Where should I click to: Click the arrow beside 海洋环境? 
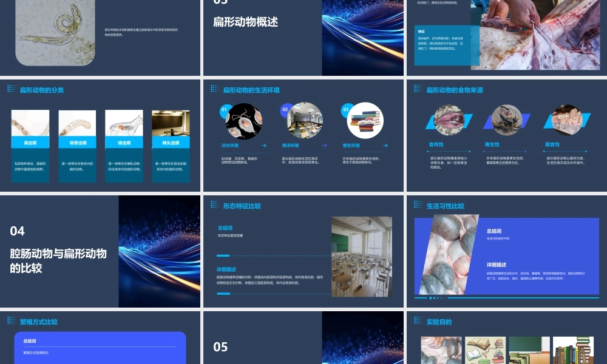pos(325,146)
